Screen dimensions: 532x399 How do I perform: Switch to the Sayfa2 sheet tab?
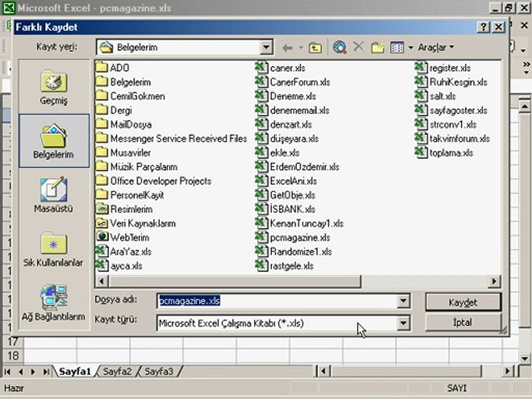(117, 371)
